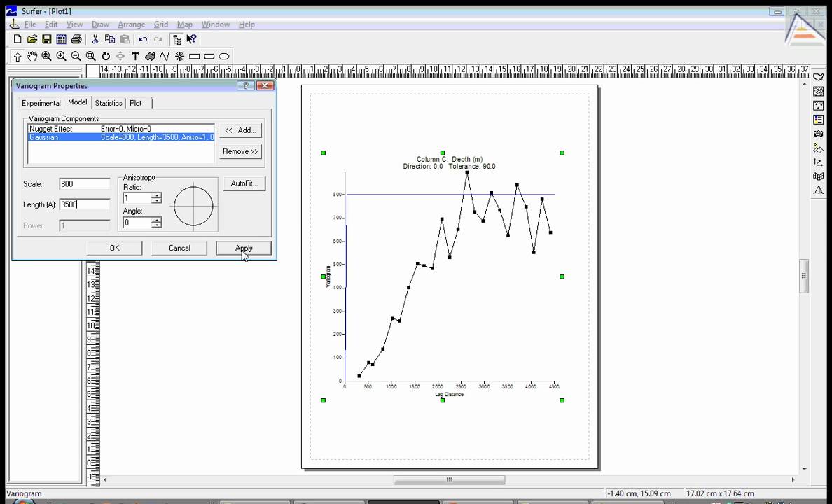Image resolution: width=832 pixels, height=504 pixels.
Task: Select the Text tool
Action: point(135,56)
